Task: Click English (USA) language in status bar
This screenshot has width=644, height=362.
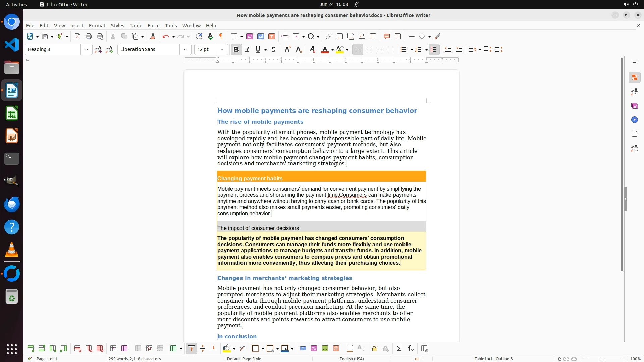Action: click(352, 359)
